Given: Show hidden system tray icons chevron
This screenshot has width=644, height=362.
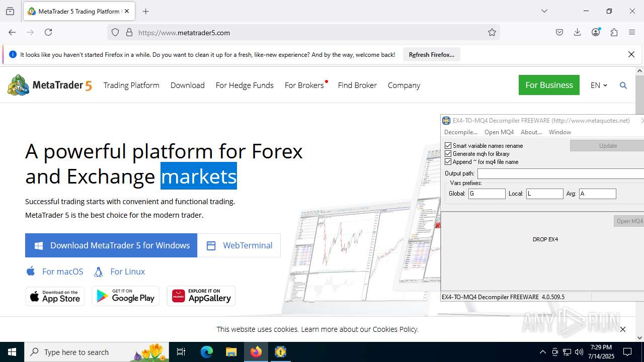Looking at the screenshot, I should pyautogui.click(x=542, y=352).
